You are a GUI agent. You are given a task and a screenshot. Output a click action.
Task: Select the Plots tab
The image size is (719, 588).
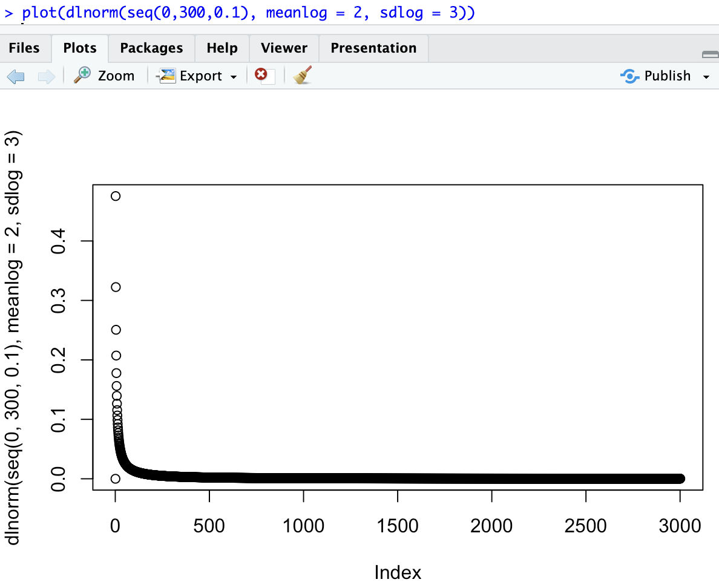[x=80, y=48]
